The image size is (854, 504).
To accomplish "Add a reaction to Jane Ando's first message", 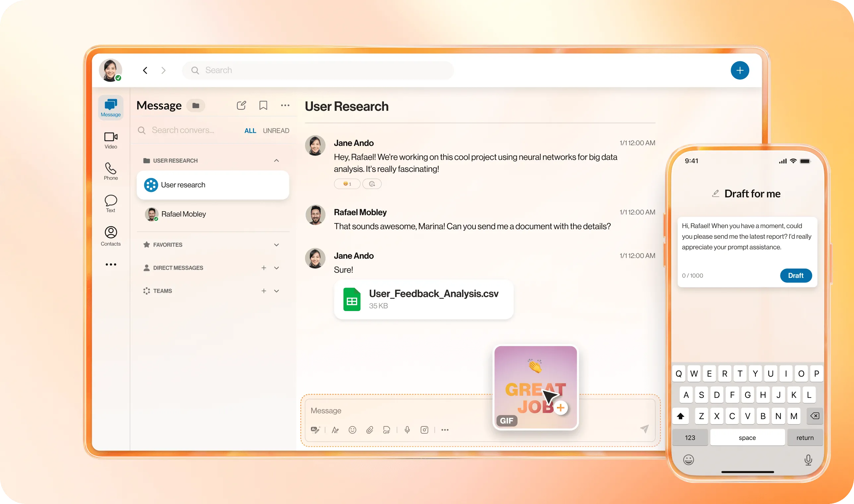I will (372, 184).
